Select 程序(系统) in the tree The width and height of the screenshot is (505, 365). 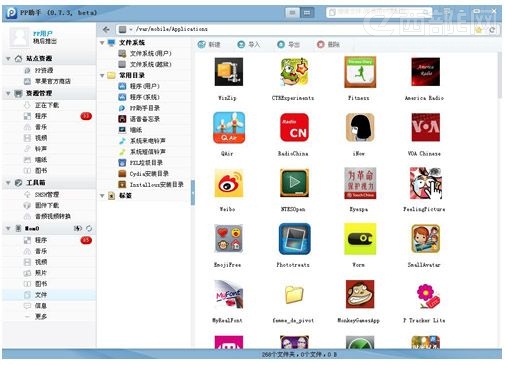tap(139, 97)
